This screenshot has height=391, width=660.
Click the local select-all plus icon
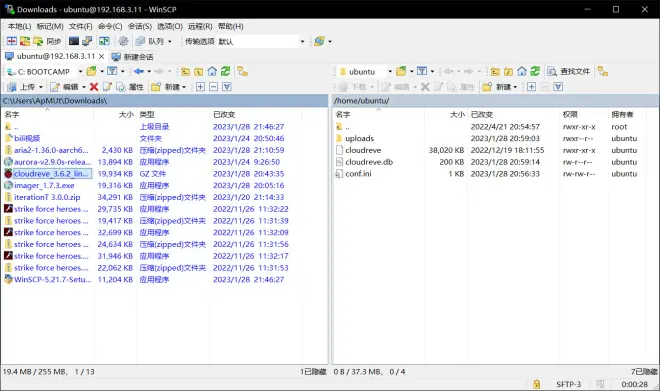pos(200,87)
